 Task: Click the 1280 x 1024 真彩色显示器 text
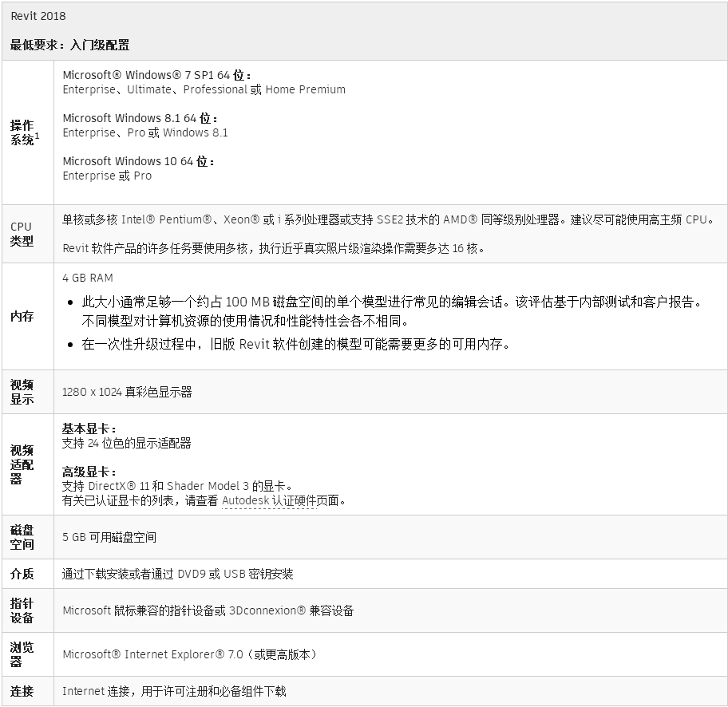[127, 392]
